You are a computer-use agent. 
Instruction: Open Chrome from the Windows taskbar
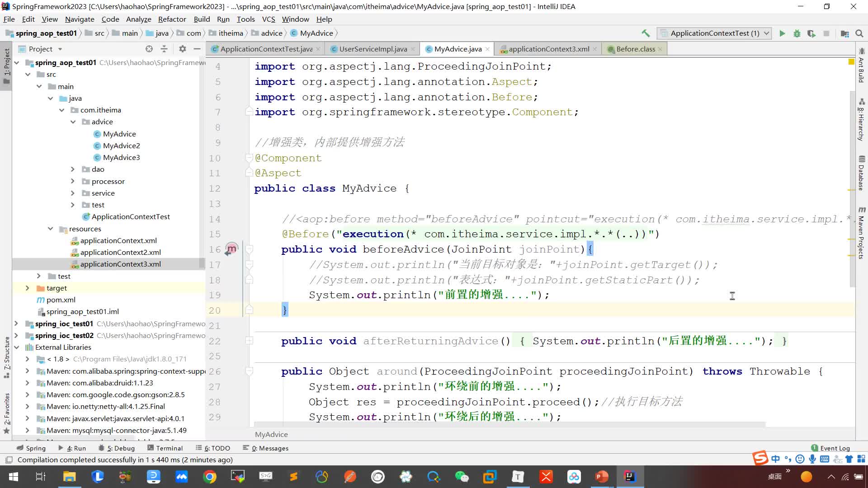click(209, 477)
